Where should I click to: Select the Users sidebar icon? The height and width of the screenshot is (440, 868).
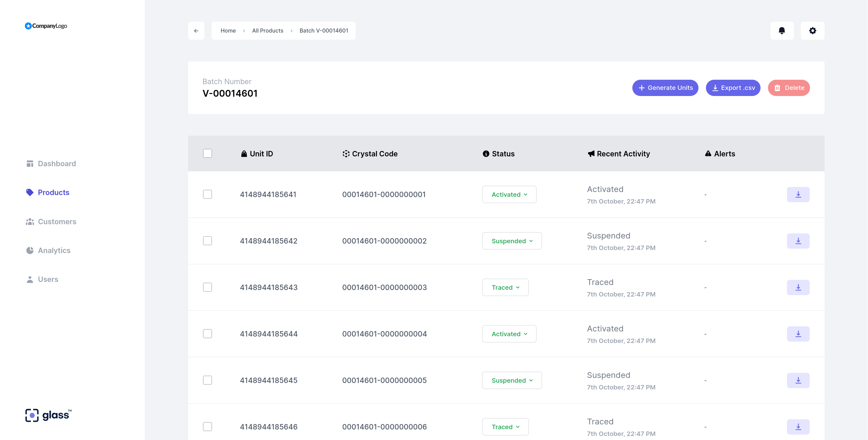(30, 279)
